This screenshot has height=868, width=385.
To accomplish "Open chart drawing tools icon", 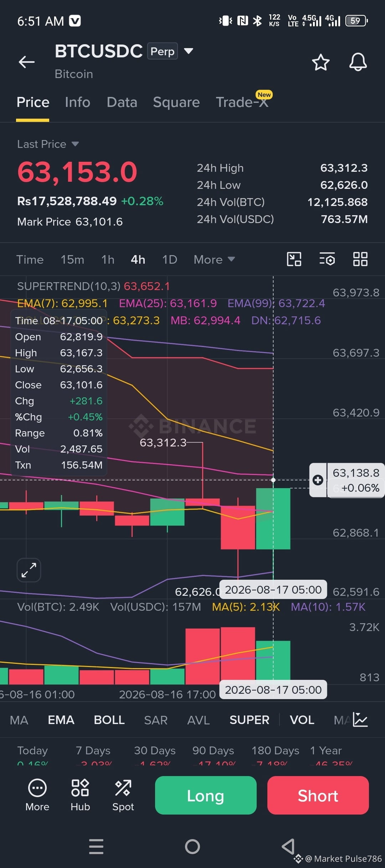I will [x=294, y=259].
